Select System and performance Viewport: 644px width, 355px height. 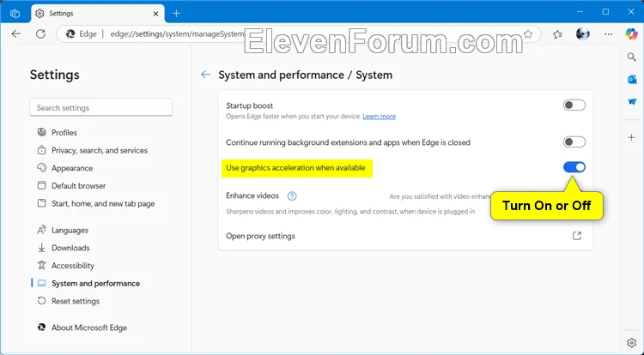click(88, 283)
